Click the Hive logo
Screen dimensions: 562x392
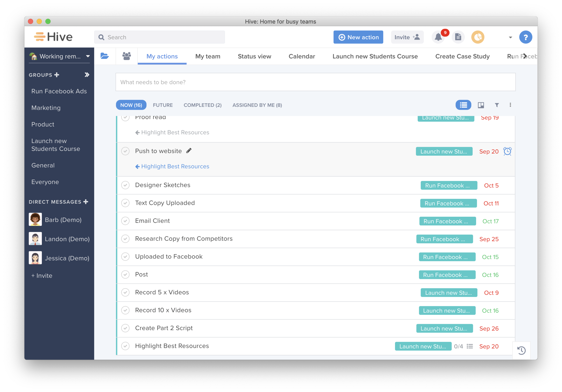pyautogui.click(x=53, y=37)
